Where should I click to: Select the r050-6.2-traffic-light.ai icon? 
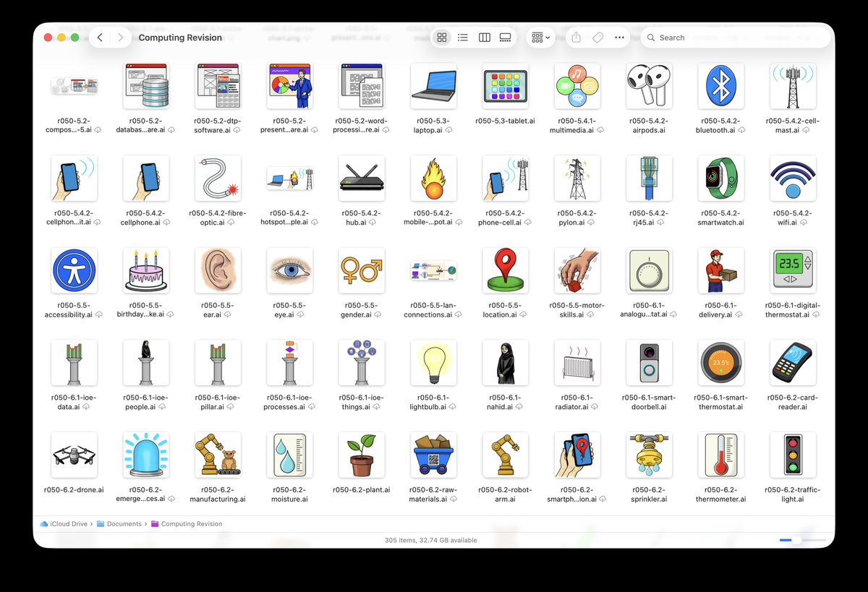point(793,456)
